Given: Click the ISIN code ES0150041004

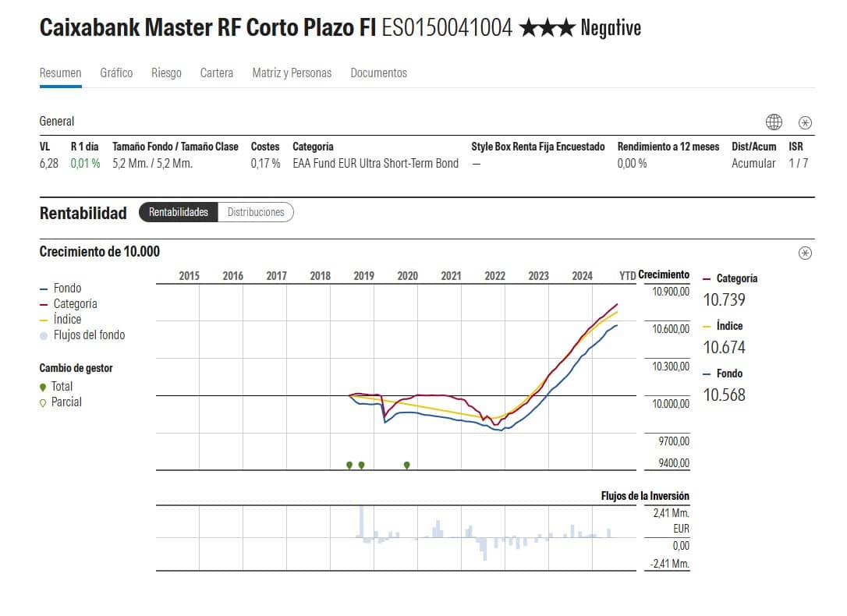Looking at the screenshot, I should (x=447, y=27).
